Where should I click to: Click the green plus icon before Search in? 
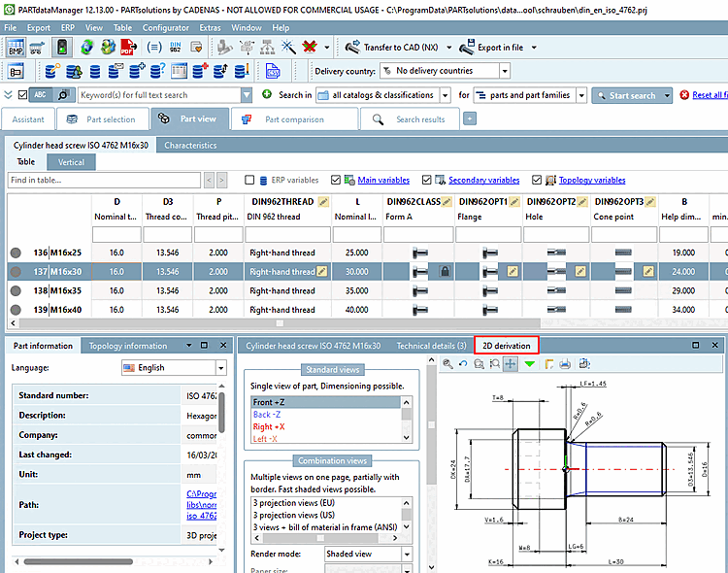(x=267, y=94)
